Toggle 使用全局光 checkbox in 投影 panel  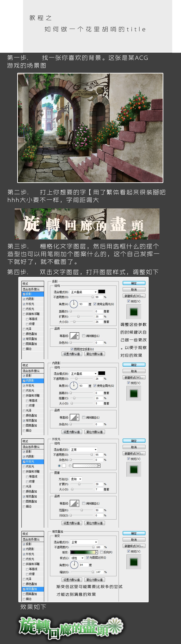pyautogui.click(x=95, y=304)
